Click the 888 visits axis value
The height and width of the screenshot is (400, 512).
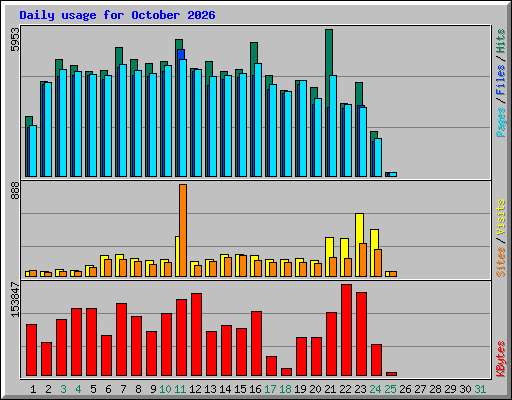[x=15, y=191]
